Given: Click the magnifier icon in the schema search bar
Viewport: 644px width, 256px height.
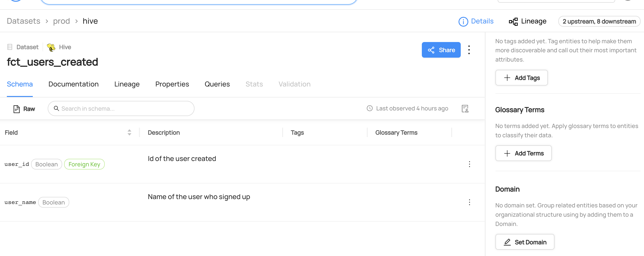Looking at the screenshot, I should 57,108.
